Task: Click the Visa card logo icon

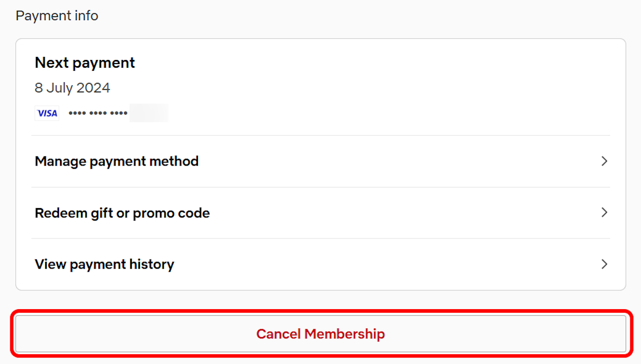Action: click(47, 113)
